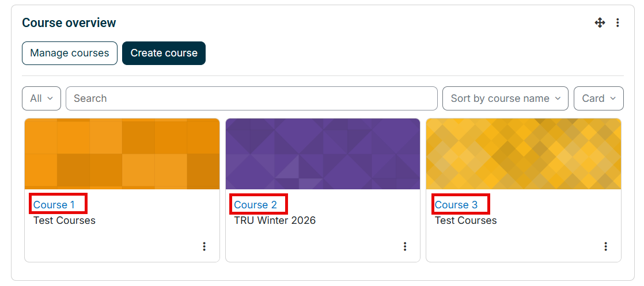
Task: Click TRU Winter 2026 category text
Action: click(275, 220)
